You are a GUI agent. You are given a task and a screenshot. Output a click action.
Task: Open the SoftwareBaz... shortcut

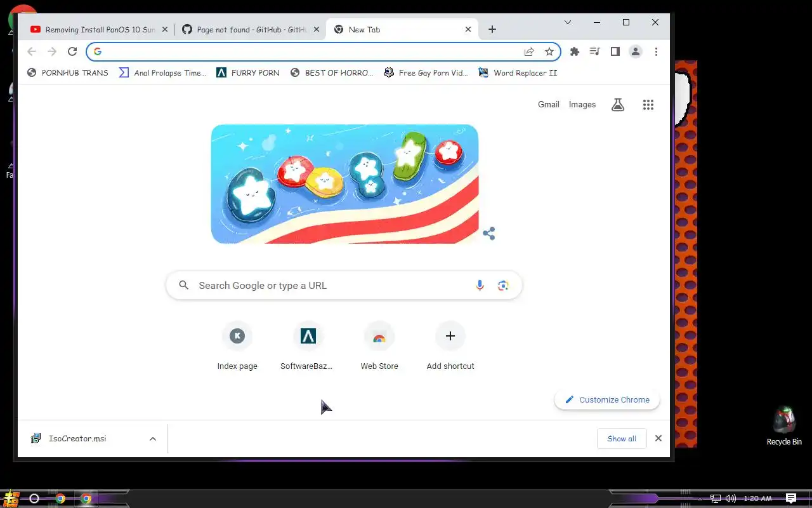pos(308,346)
